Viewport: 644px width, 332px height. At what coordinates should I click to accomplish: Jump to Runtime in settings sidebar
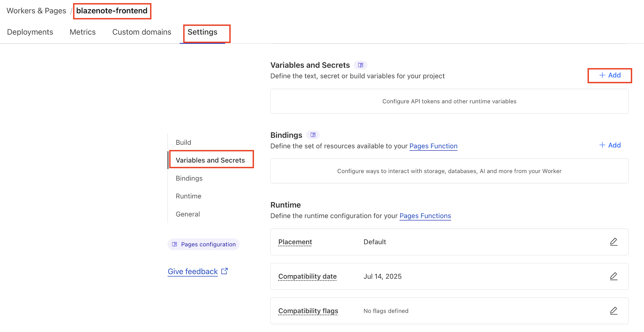[189, 196]
